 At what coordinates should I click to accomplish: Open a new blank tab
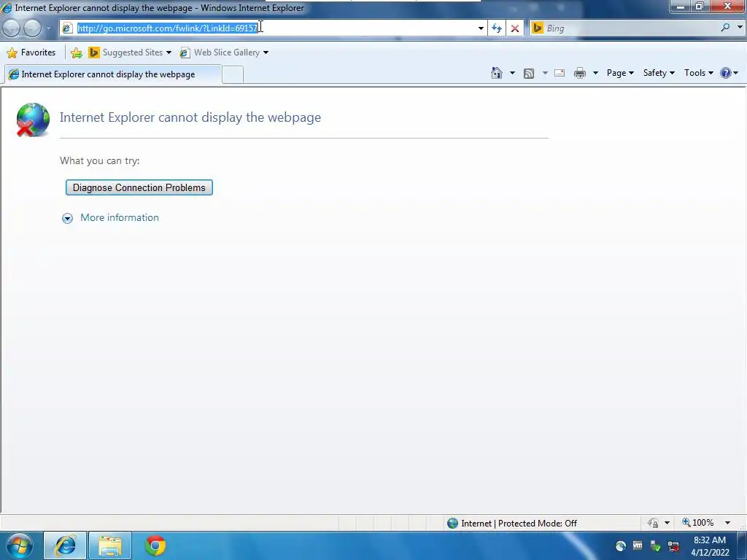point(233,75)
